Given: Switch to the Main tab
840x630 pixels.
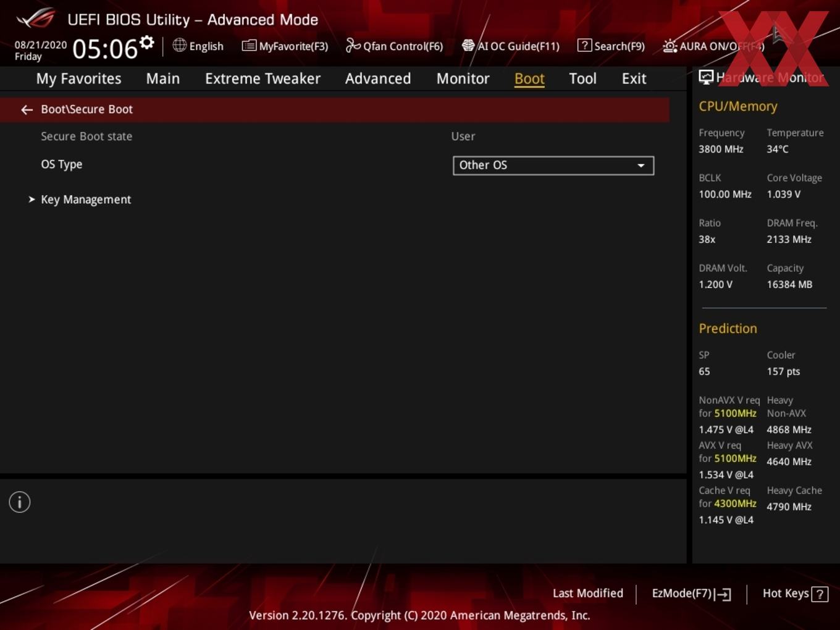Looking at the screenshot, I should pyautogui.click(x=163, y=79).
